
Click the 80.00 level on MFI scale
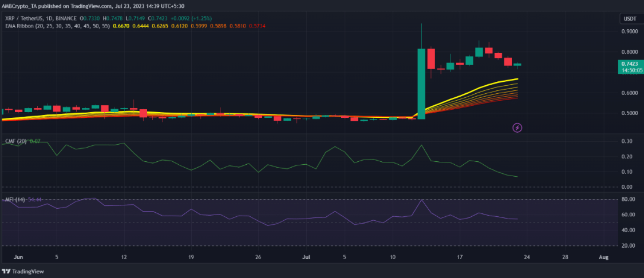[629, 200]
